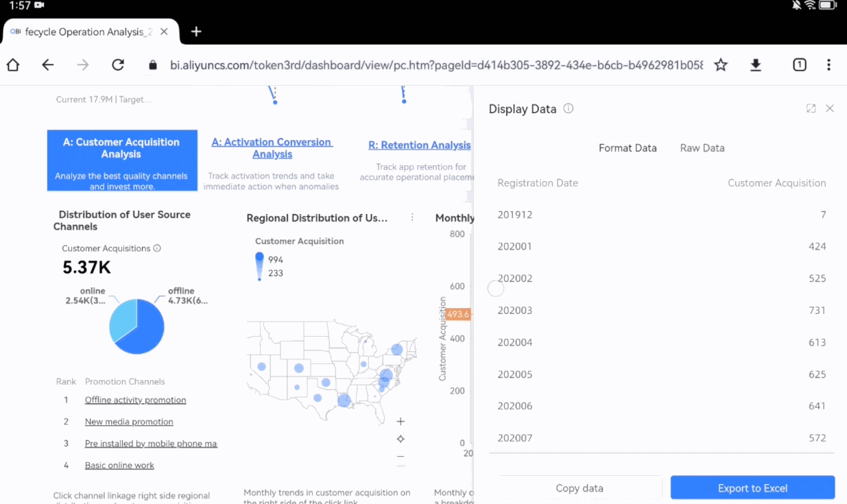Click the Regional Distribution of Us... chart title
Image resolution: width=847 pixels, height=504 pixels.
pyautogui.click(x=317, y=218)
